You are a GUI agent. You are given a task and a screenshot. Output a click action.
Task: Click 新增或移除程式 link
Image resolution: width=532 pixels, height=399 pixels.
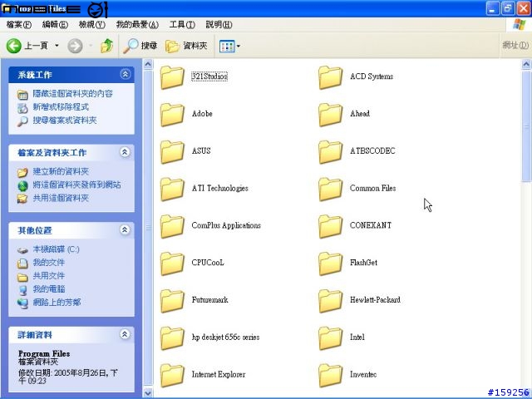61,107
